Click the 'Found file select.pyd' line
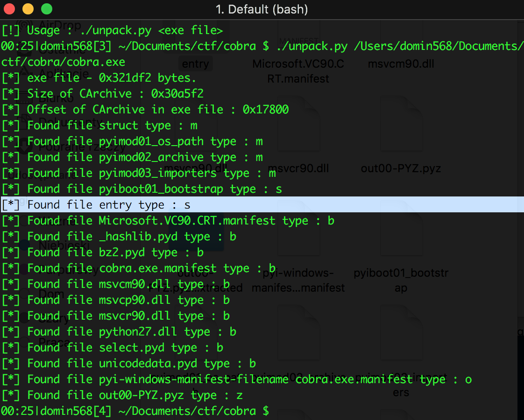 (x=112, y=348)
